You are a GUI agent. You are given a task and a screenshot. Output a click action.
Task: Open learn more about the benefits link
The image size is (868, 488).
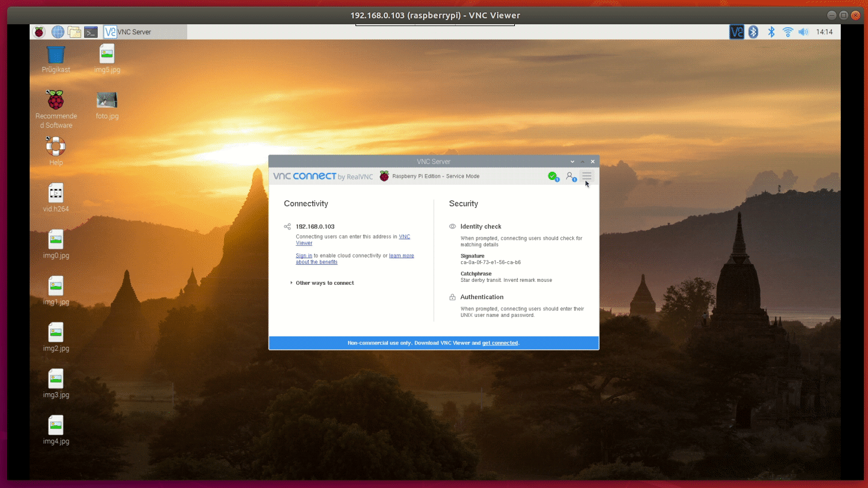[401, 256]
